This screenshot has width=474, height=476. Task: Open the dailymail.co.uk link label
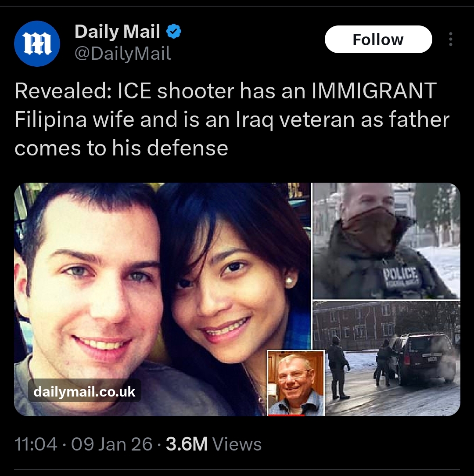84,391
